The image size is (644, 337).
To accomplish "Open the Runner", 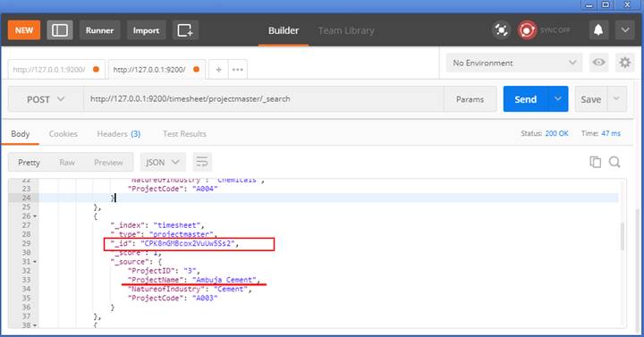I will tap(99, 30).
